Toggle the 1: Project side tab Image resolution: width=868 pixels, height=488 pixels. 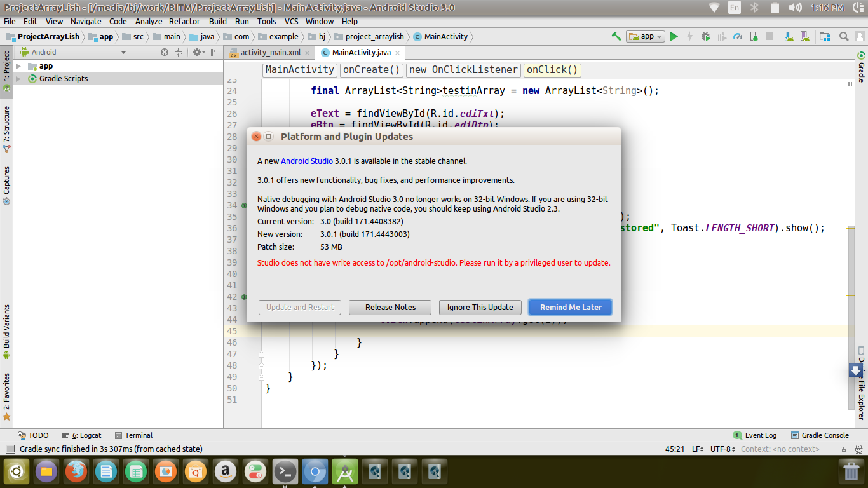6,72
